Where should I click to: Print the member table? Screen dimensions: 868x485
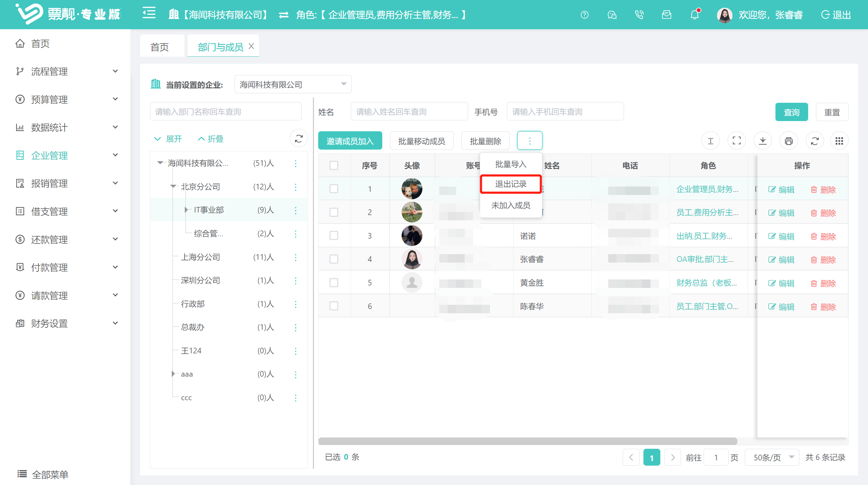point(789,141)
